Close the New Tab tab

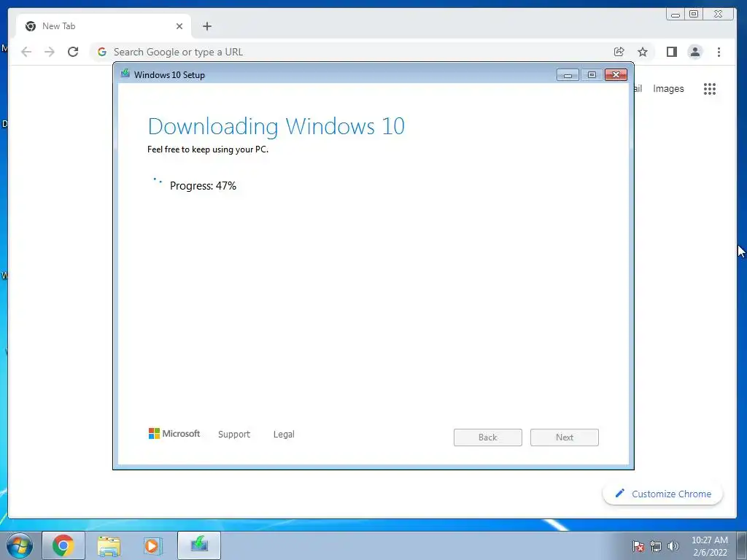click(179, 26)
